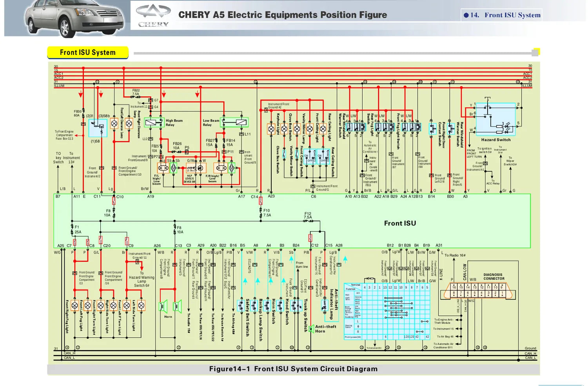Viewport: 588px width, 386px height.
Task: Click the Low Beam Relay symbol
Action: click(x=235, y=122)
